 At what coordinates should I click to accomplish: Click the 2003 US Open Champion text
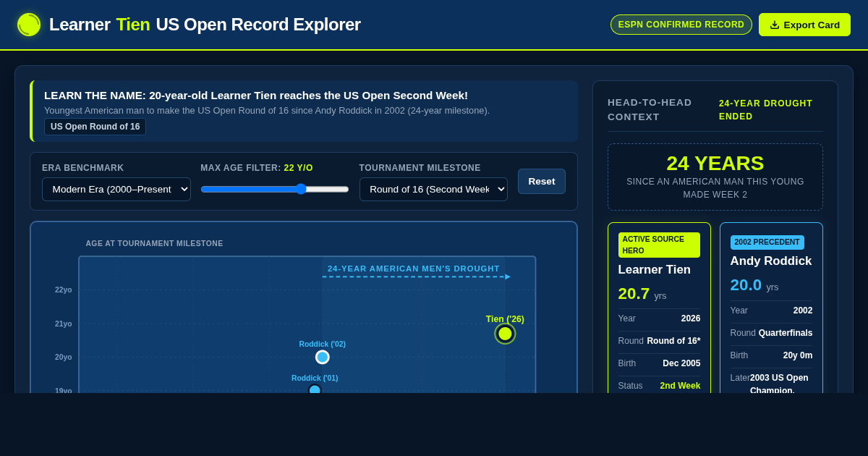779,384
